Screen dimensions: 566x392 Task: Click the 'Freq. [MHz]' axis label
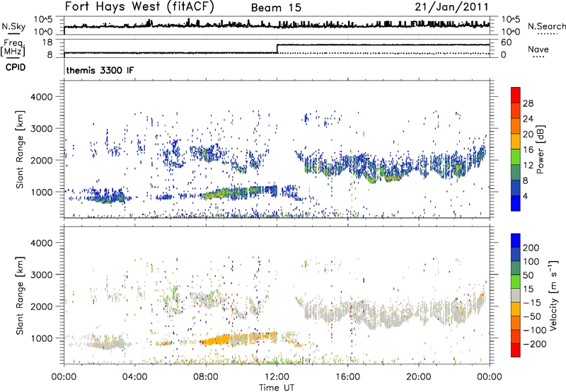point(13,47)
